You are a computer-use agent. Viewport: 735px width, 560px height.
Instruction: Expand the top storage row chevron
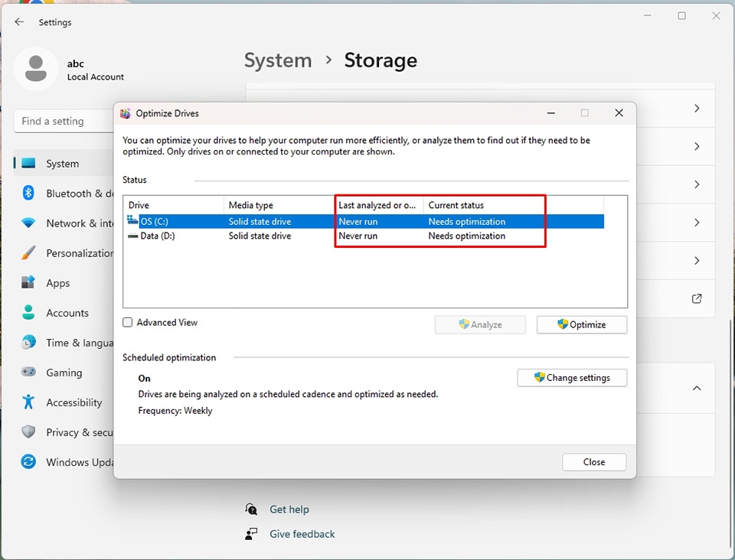[x=697, y=108]
